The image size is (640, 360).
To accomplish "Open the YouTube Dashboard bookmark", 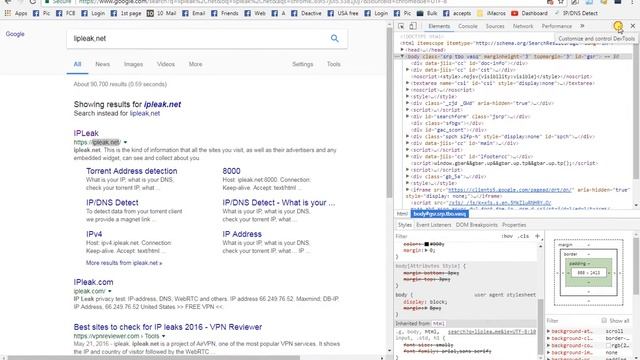I will 529,13.
